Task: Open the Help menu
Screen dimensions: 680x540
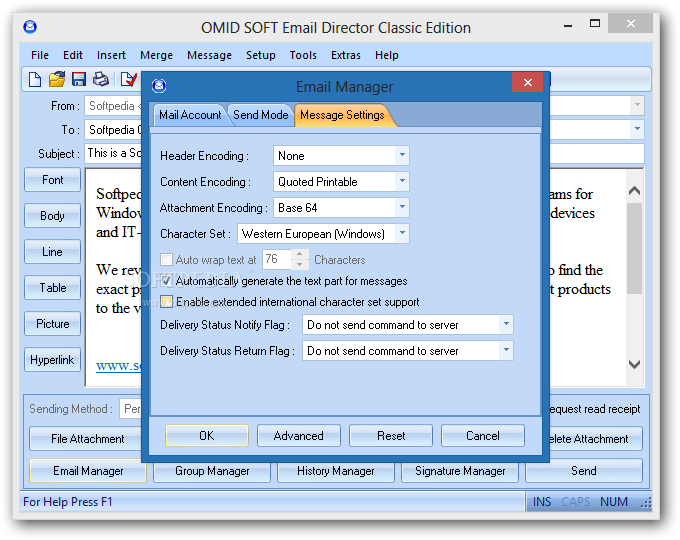Action: [x=387, y=55]
